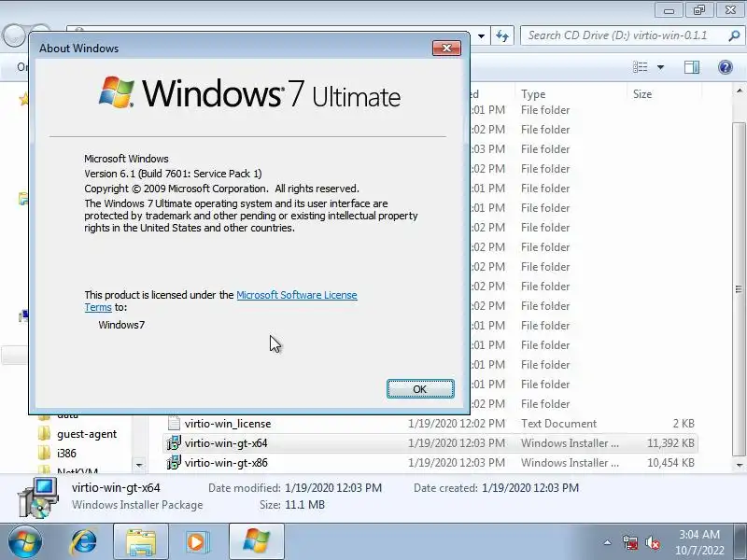
Task: Open the address bar history dropdown
Action: (481, 36)
